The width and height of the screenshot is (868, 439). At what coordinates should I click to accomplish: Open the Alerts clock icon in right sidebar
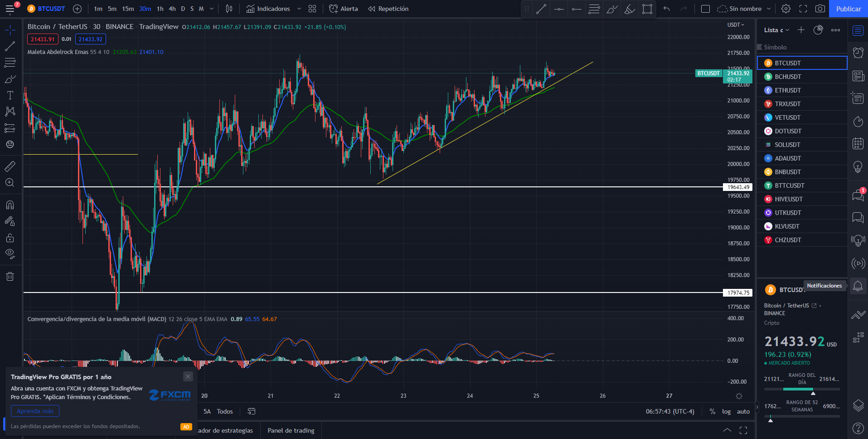point(858,53)
